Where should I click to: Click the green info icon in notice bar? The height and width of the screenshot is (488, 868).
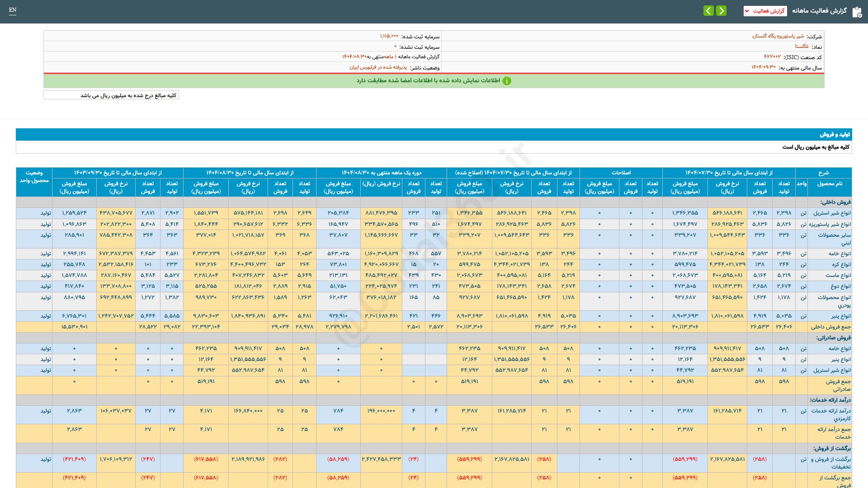tap(507, 81)
